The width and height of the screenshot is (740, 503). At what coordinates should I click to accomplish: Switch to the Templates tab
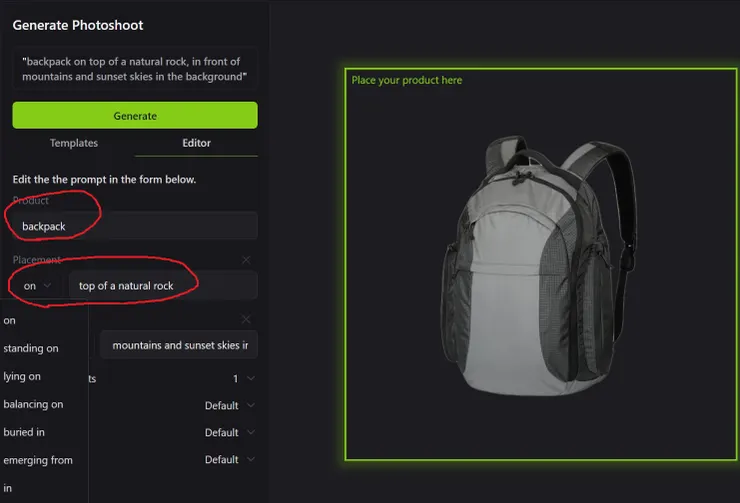74,143
